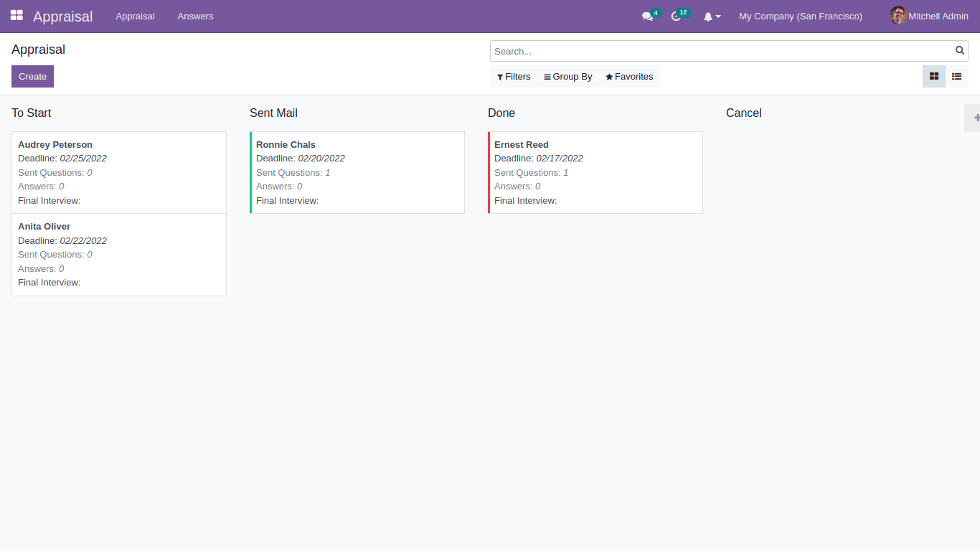Open the Notifications bell
The image size is (980, 551).
709,16
